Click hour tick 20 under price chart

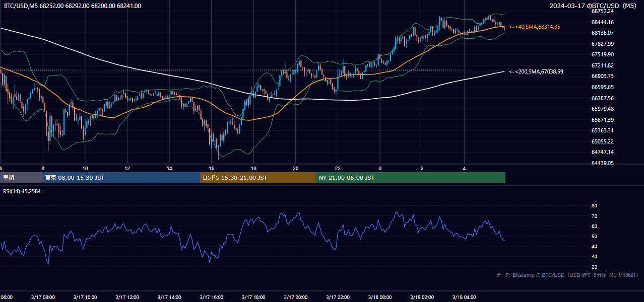tap(295, 169)
